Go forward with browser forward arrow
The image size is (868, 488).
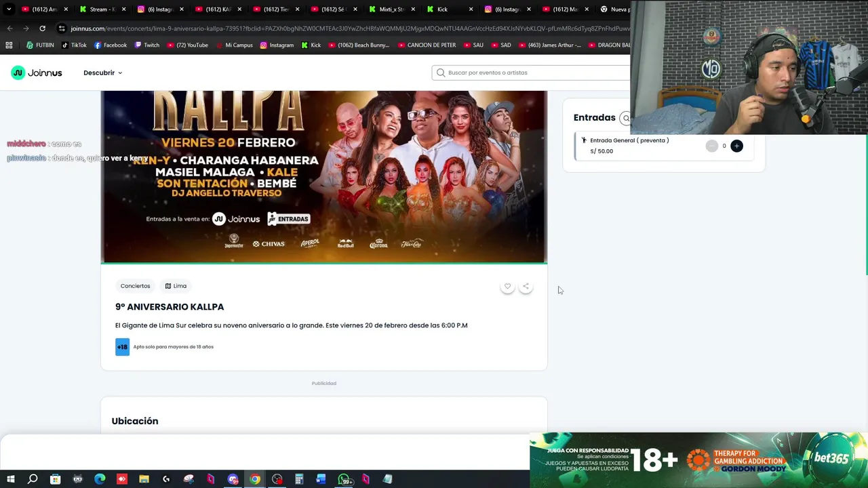(26, 28)
